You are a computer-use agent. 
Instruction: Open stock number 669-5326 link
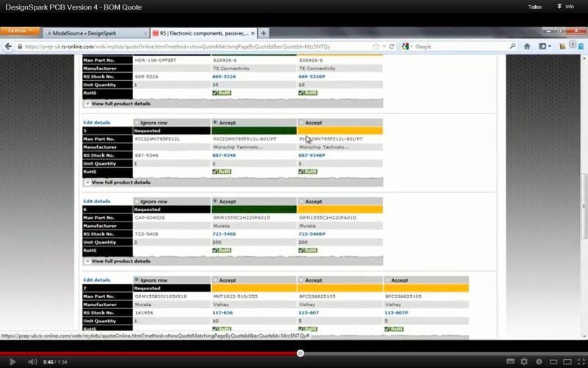(224, 77)
